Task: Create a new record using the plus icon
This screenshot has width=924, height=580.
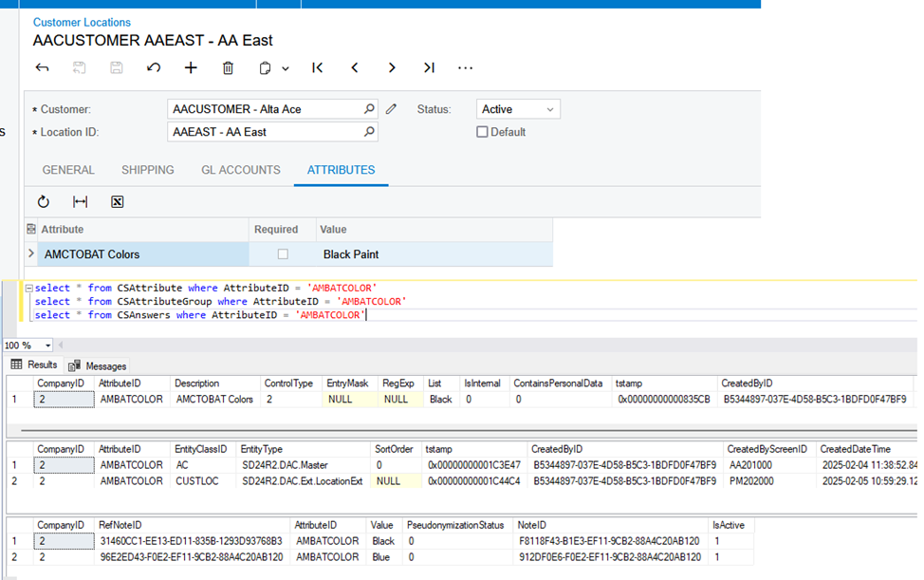Action: (191, 67)
